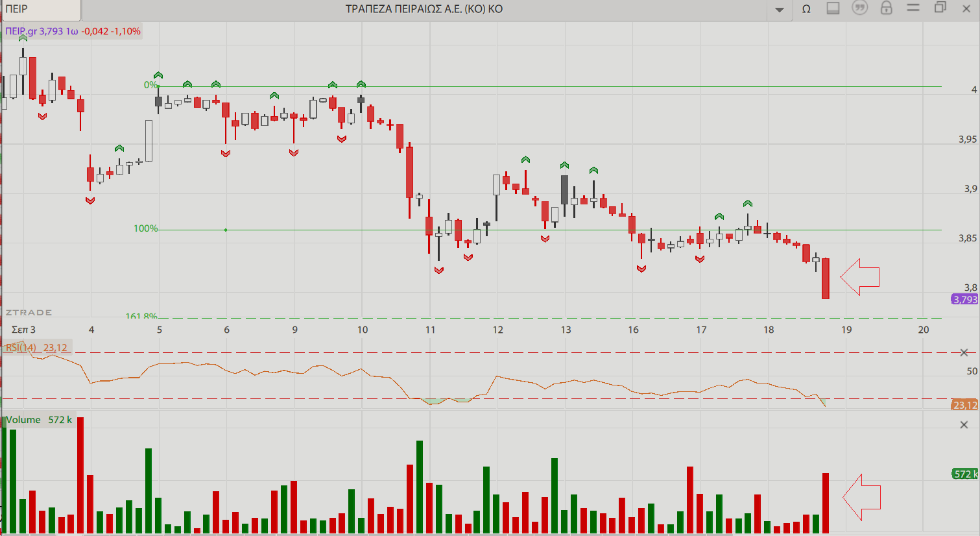This screenshot has width=980, height=536.
Task: Select the purple 3,793 current price tag
Action: (x=964, y=299)
